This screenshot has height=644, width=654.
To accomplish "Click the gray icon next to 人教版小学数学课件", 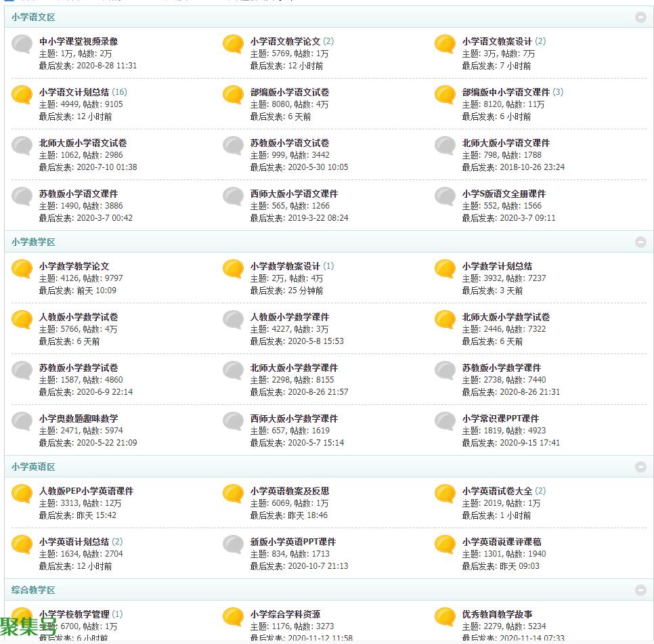I will [x=234, y=320].
